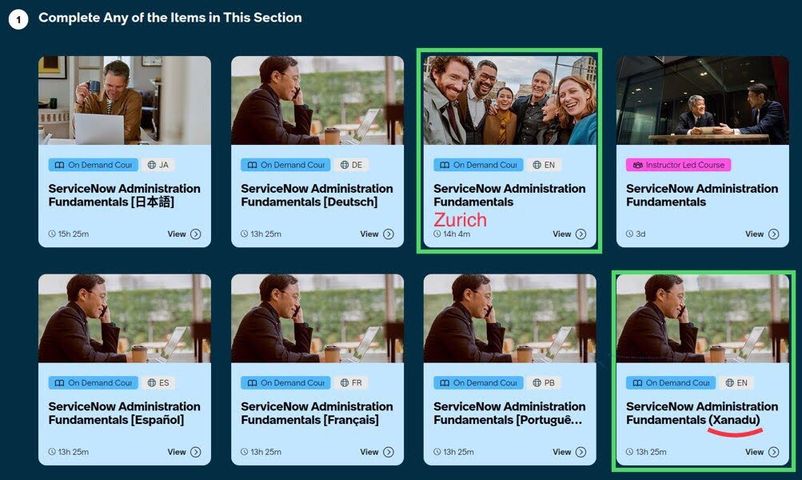Select the JA language globe tag

[158, 165]
